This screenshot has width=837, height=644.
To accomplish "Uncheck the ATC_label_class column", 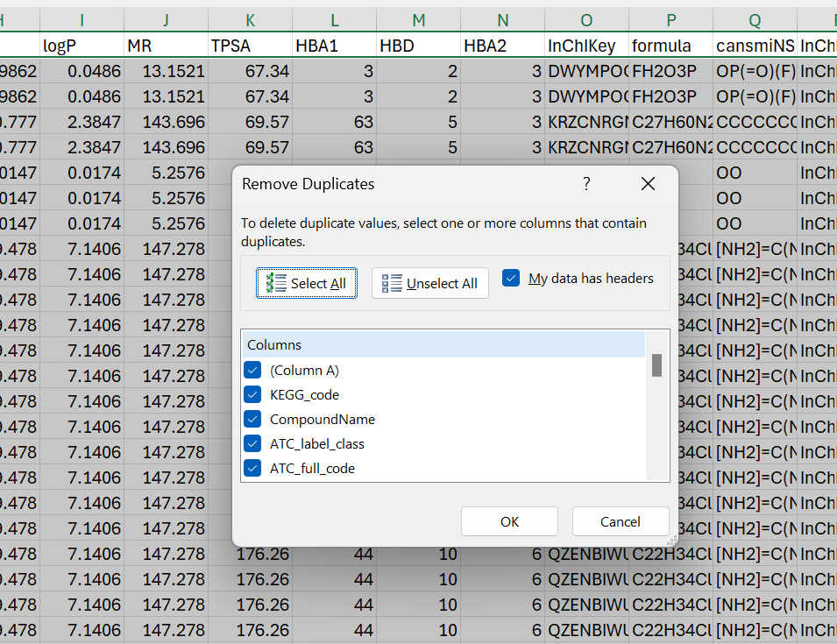I will pyautogui.click(x=252, y=443).
